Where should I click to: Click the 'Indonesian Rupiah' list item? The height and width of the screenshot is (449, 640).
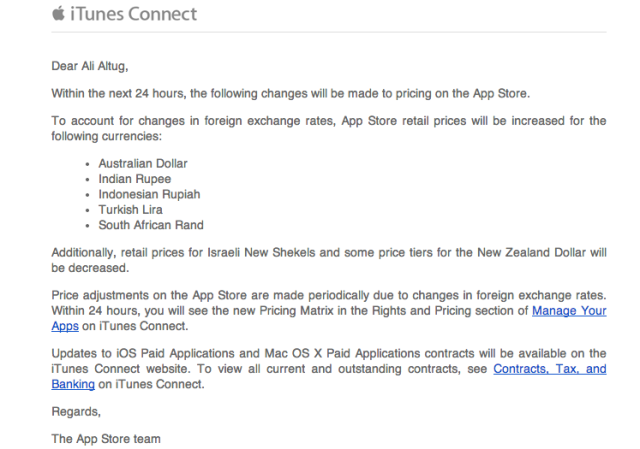point(149,194)
